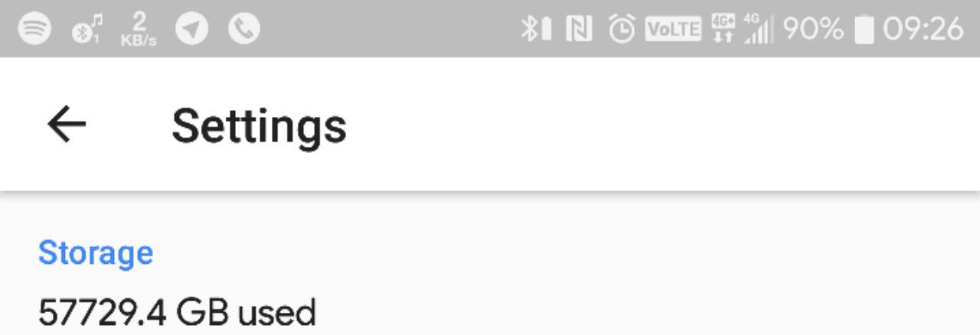Tap the 4G signal strength bars
Viewport: 980px width, 335px height.
[758, 30]
